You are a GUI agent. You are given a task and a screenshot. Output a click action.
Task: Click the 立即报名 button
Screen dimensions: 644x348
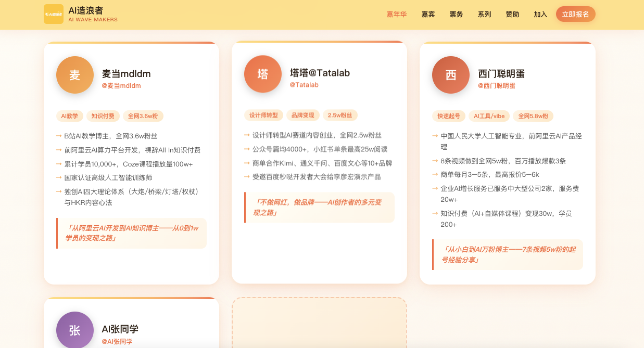tap(576, 14)
